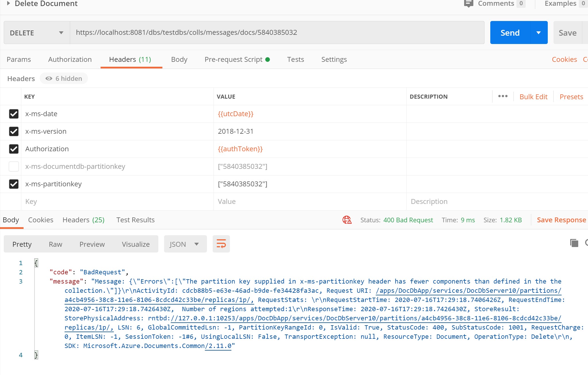Uncheck the x-ms-partitionkey header checkbox
Image resolution: width=588 pixels, height=375 pixels.
point(14,184)
